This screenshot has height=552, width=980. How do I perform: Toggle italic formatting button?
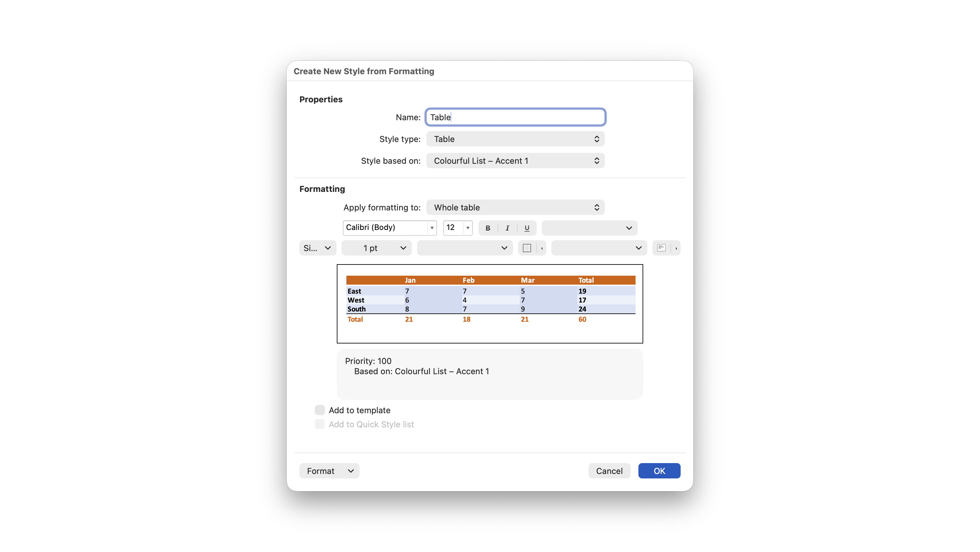pyautogui.click(x=507, y=228)
